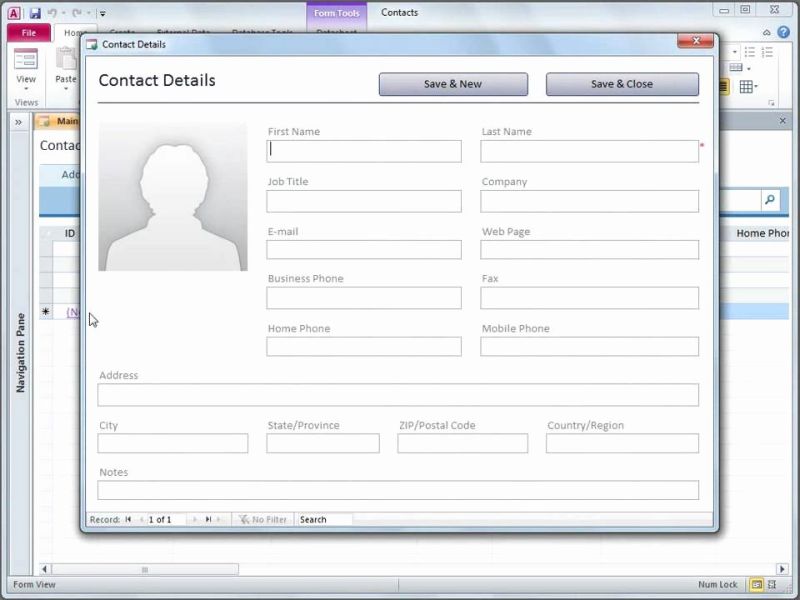Toggle No Filter in the record navigator
The height and width of the screenshot is (600, 800).
(x=262, y=519)
